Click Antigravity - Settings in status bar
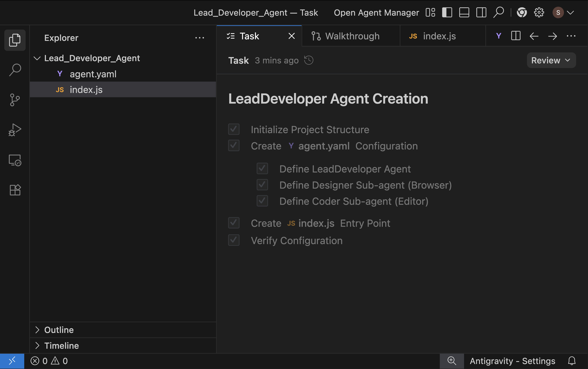The width and height of the screenshot is (588, 369). click(512, 361)
